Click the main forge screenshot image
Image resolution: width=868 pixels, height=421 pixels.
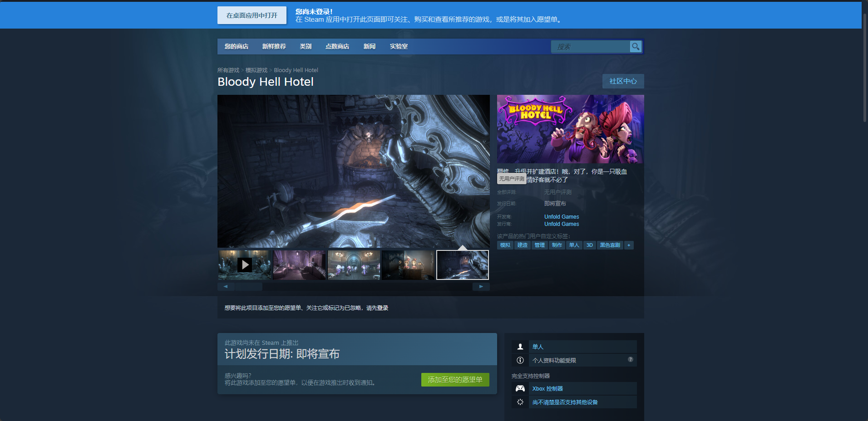[354, 171]
